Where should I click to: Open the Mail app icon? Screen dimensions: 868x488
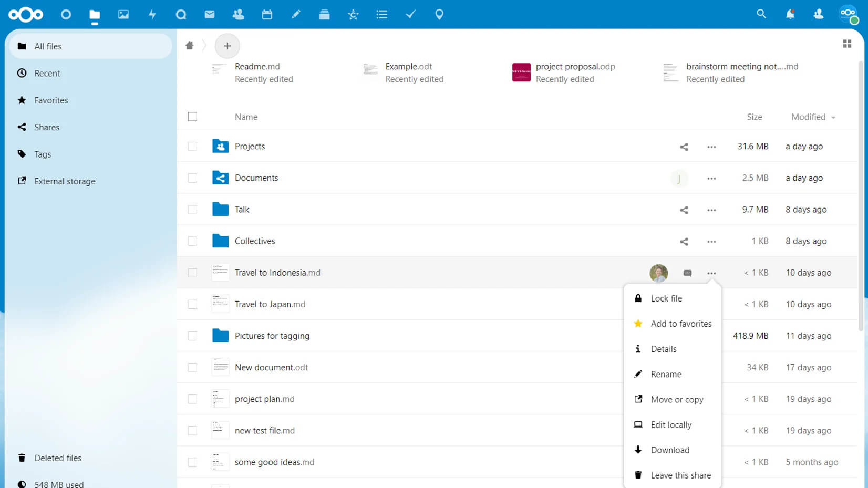pyautogui.click(x=210, y=14)
